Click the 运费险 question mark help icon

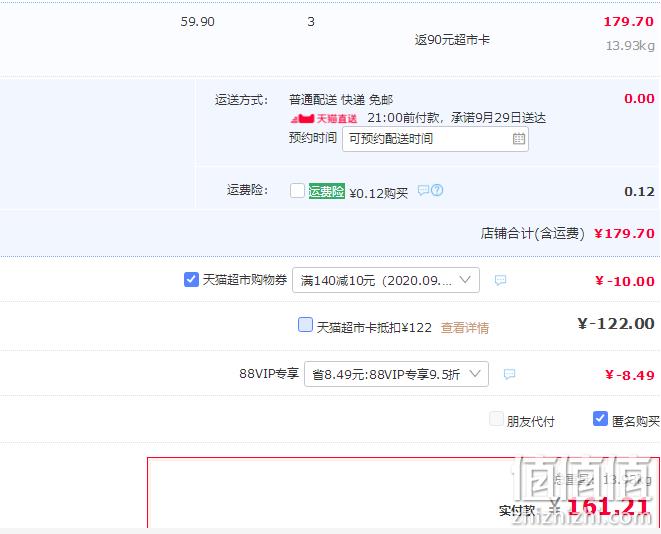[437, 190]
